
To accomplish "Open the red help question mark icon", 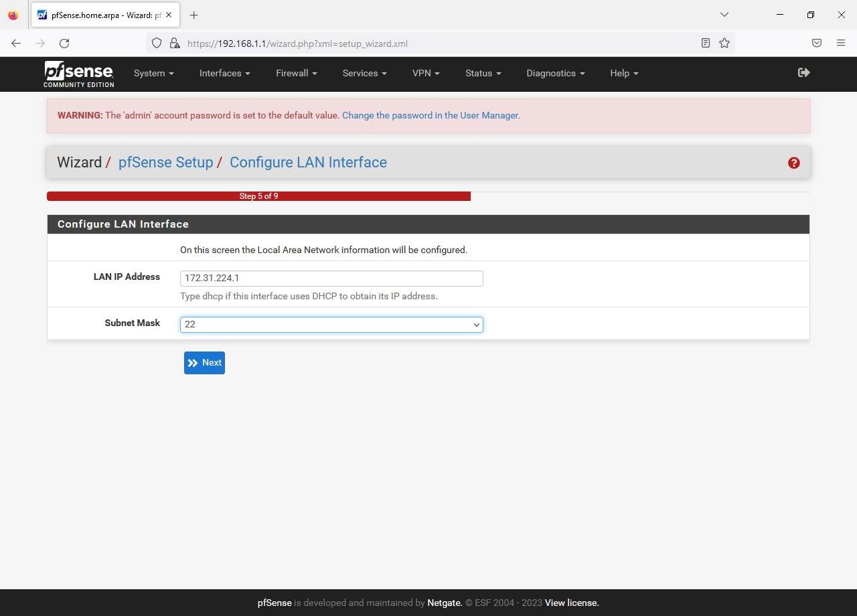I will (x=794, y=163).
